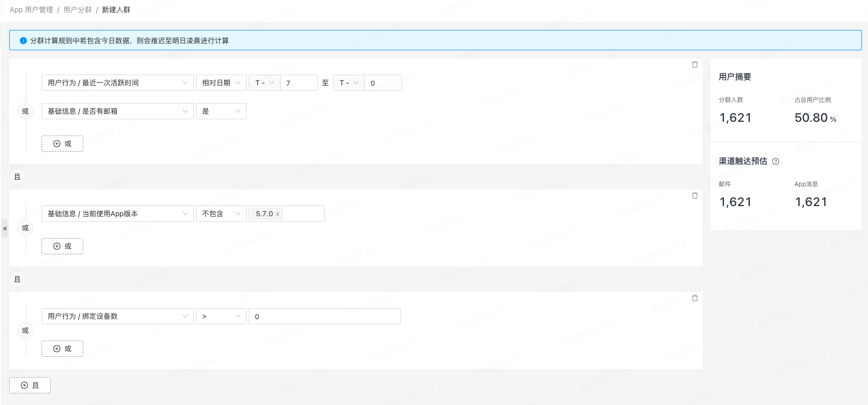Toggle the 或 connector in the App version group
Image resolution: width=868 pixels, height=405 pixels.
(25, 228)
